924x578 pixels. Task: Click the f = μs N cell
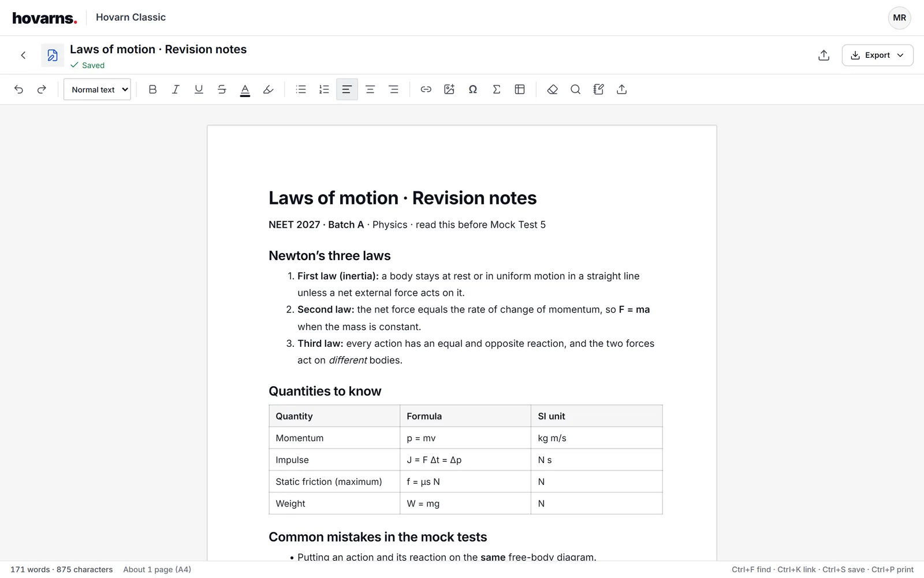click(x=465, y=481)
